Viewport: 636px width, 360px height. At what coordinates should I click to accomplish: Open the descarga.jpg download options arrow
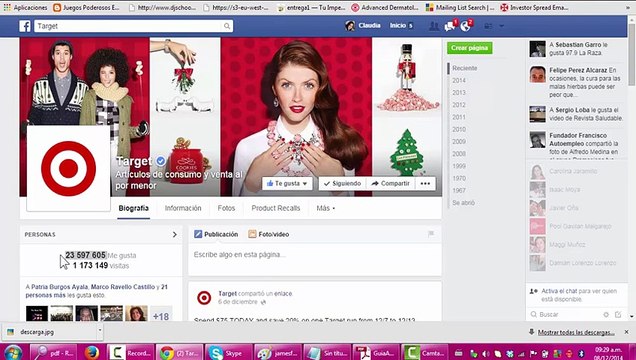point(100,330)
